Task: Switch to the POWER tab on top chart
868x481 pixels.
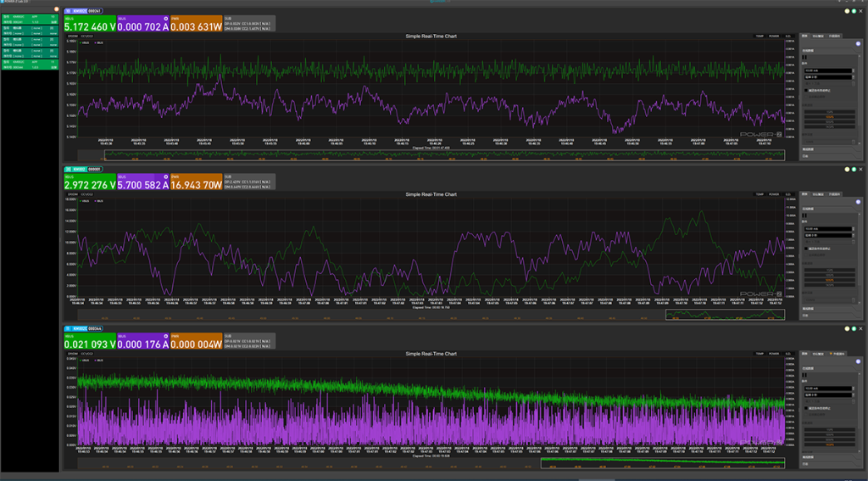Action: pyautogui.click(x=774, y=36)
